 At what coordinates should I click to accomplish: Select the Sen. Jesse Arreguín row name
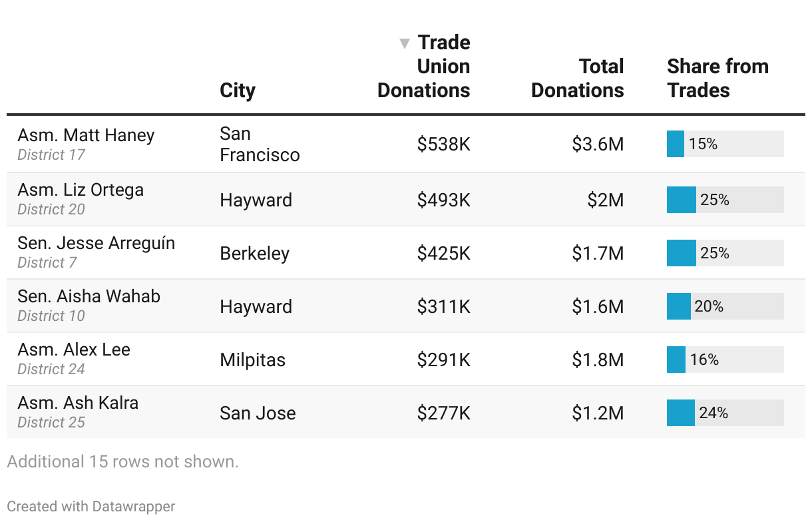pyautogui.click(x=97, y=243)
